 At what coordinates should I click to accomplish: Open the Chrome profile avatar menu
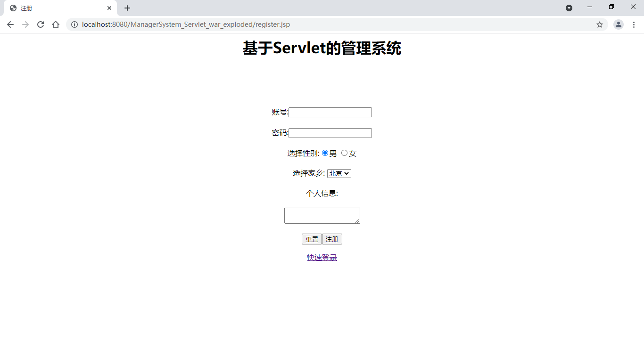619,24
